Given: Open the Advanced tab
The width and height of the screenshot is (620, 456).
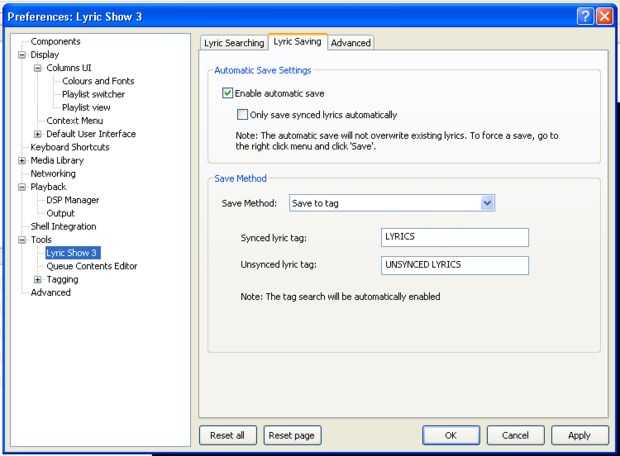Looking at the screenshot, I should coord(350,43).
